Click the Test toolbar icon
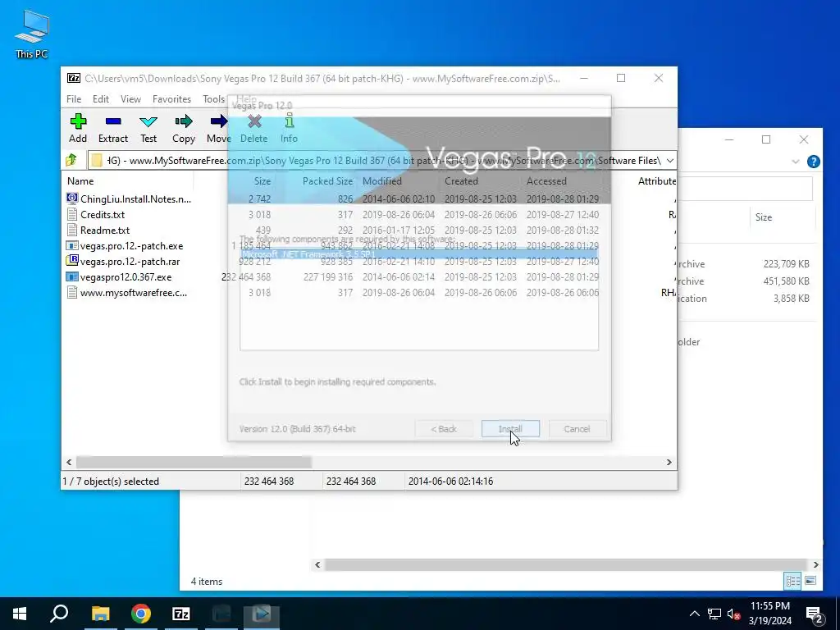 [x=148, y=128]
